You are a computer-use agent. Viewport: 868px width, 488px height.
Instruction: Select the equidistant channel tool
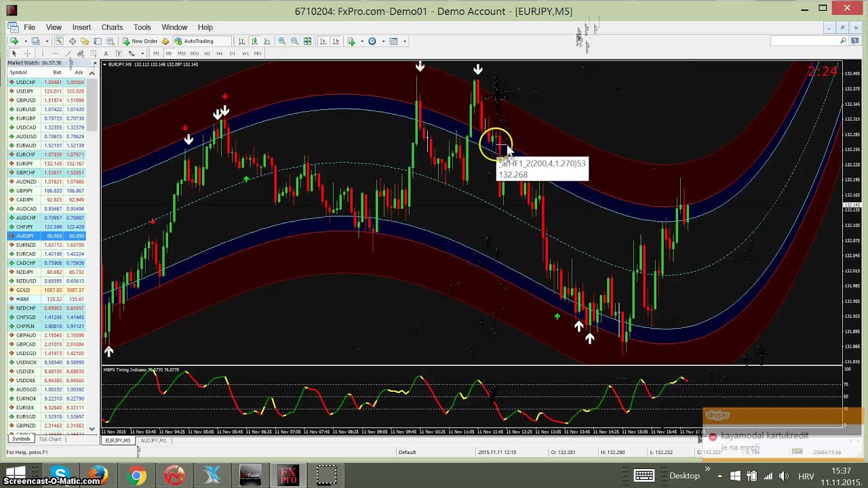click(81, 54)
